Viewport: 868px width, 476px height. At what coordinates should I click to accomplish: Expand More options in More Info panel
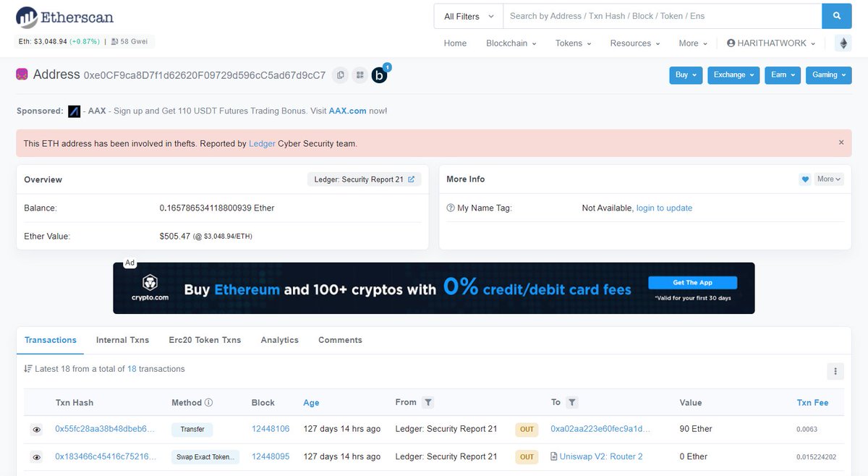[830, 179]
